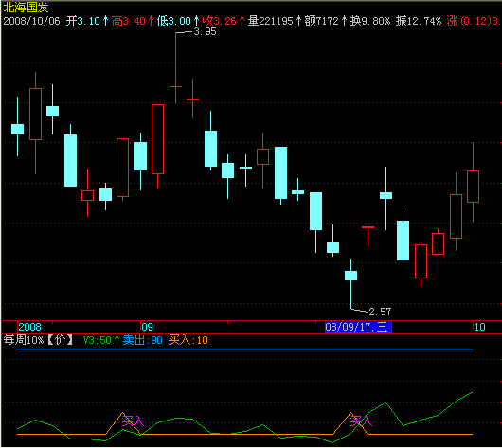Click the high price label 3.95
The image size is (502, 448).
coord(206,31)
